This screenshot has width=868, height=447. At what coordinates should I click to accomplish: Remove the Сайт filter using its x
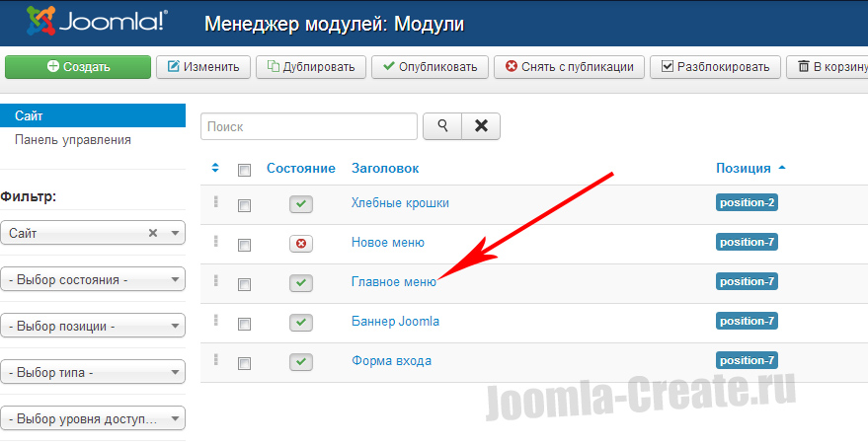(x=153, y=233)
